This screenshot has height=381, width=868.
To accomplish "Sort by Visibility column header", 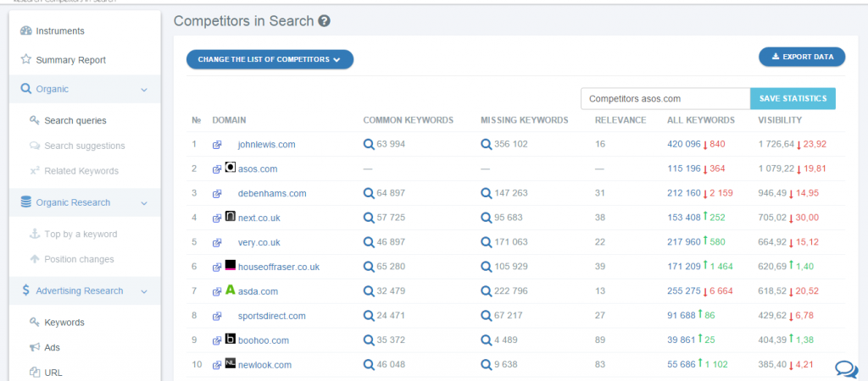I will [780, 120].
